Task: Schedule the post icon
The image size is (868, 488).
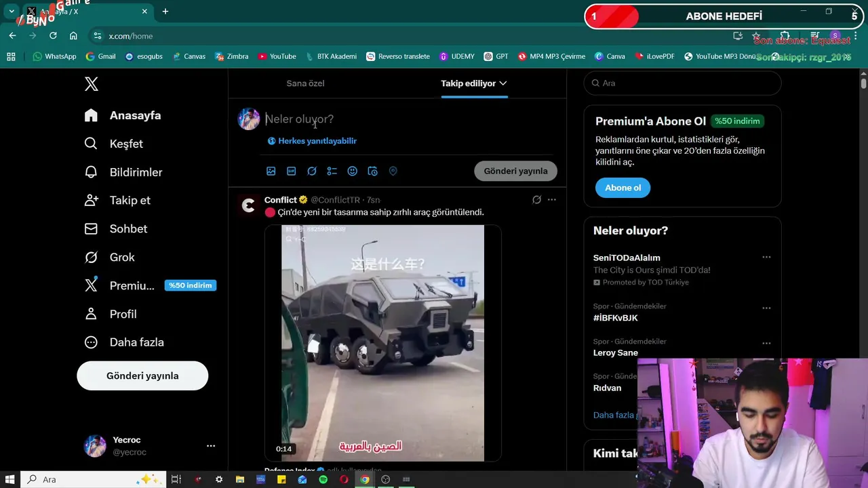Action: (372, 171)
